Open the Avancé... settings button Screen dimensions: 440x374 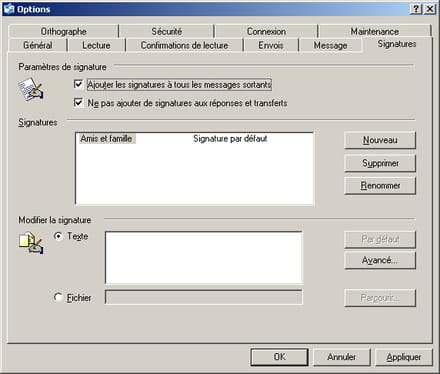pyautogui.click(x=380, y=260)
